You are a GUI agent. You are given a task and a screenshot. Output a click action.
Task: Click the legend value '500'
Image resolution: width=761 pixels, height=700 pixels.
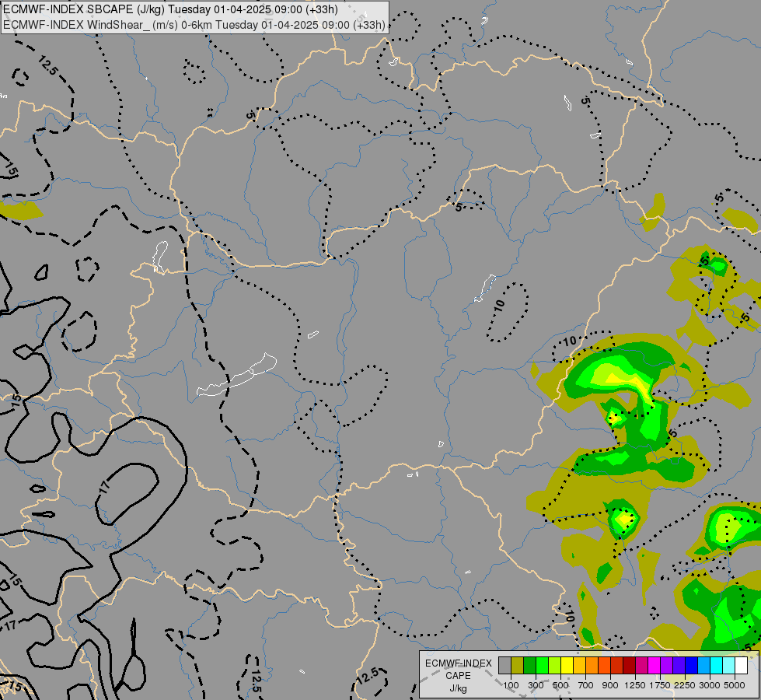point(560,685)
